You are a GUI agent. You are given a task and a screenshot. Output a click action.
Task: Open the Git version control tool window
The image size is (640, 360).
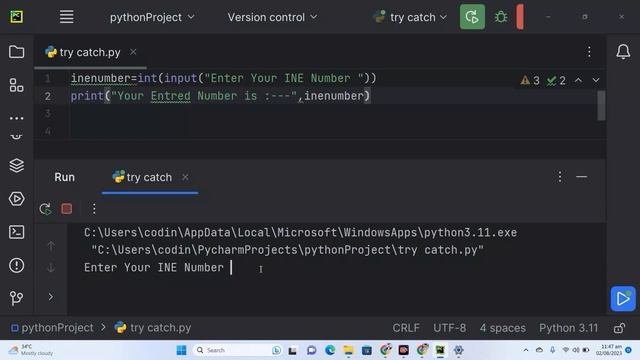(16, 298)
